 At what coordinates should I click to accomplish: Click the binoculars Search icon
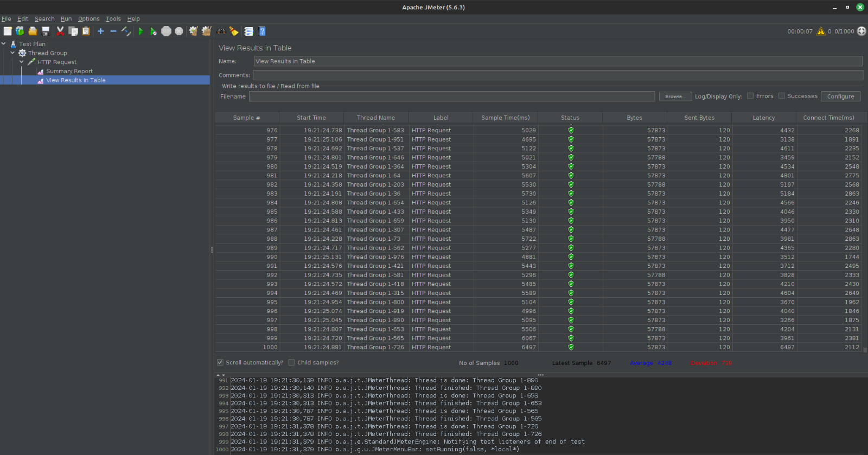pos(221,31)
